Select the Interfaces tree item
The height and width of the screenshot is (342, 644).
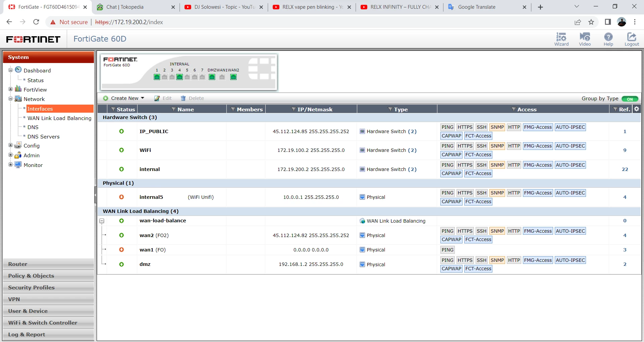(x=59, y=109)
